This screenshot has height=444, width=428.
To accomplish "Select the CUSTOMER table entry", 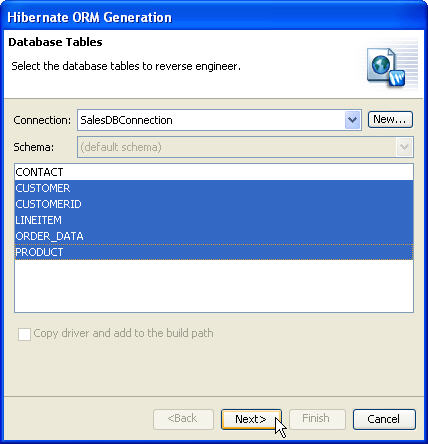I will click(x=214, y=188).
